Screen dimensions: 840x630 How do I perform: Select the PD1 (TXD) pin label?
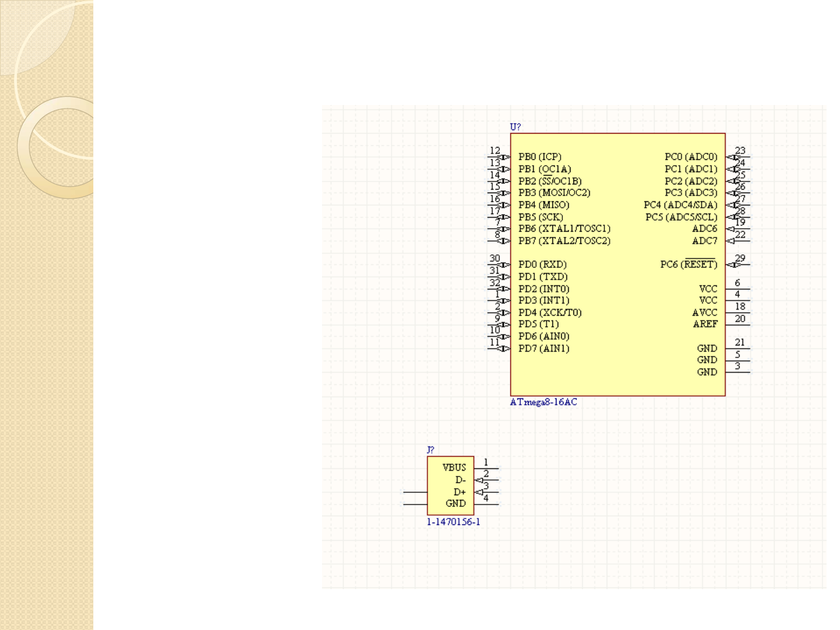click(x=543, y=276)
